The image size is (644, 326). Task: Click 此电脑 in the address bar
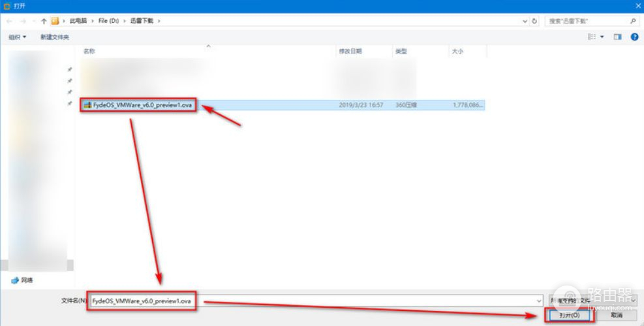click(78, 21)
